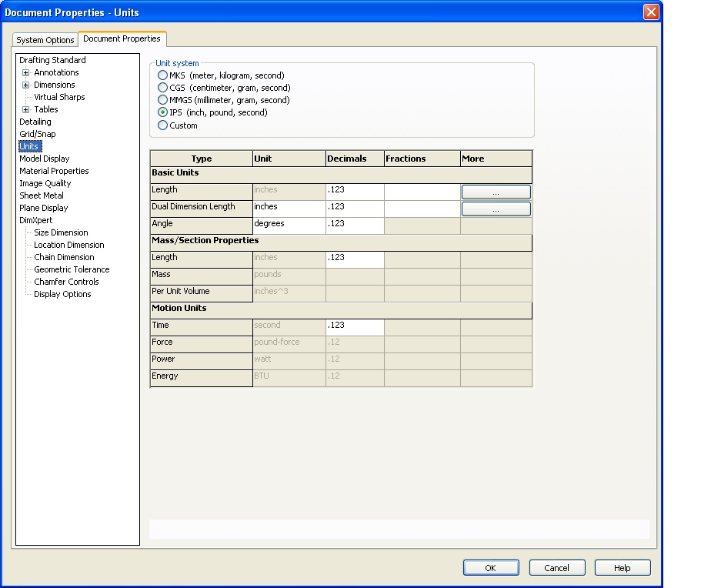Click the Time decimals cell
The height and width of the screenshot is (588, 711).
[x=355, y=327]
